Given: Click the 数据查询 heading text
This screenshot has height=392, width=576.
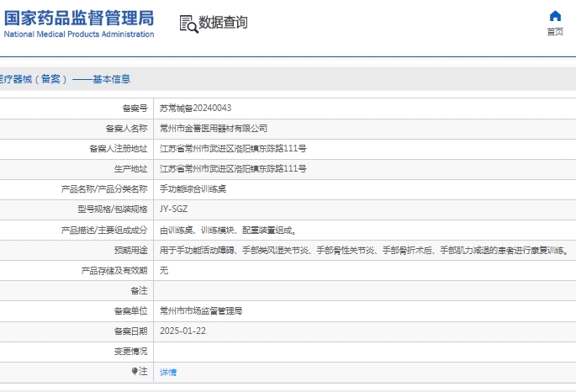Looking at the screenshot, I should pyautogui.click(x=223, y=23).
